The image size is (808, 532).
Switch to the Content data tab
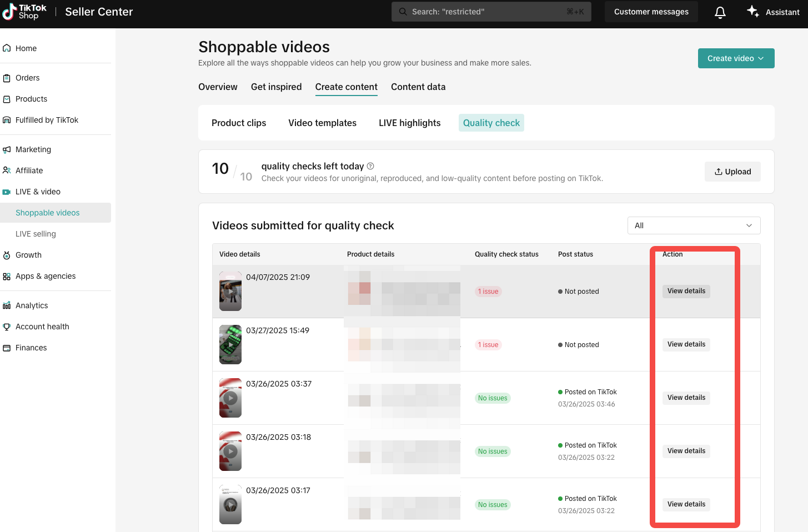click(x=418, y=87)
